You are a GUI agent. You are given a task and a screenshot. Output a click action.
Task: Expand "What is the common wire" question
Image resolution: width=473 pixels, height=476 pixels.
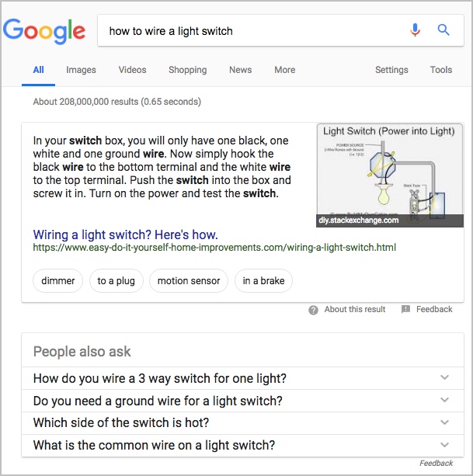click(x=242, y=446)
